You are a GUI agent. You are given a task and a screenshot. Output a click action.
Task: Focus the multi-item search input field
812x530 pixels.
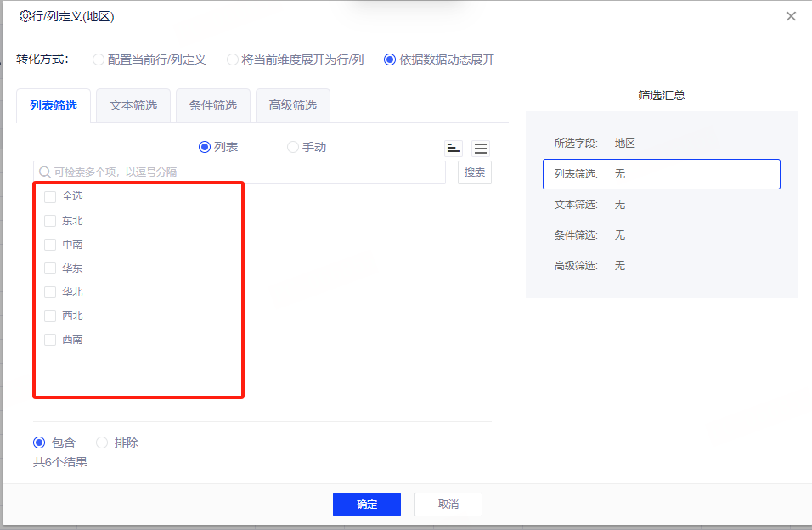(242, 172)
